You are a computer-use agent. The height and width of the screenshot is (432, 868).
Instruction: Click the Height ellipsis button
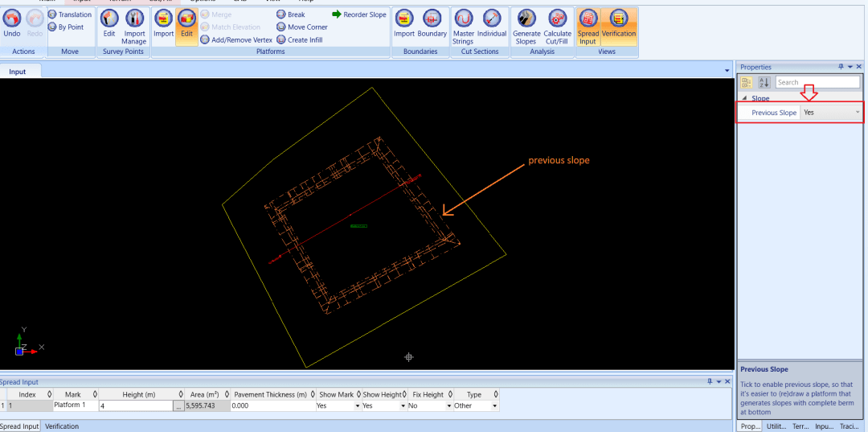[x=178, y=406]
